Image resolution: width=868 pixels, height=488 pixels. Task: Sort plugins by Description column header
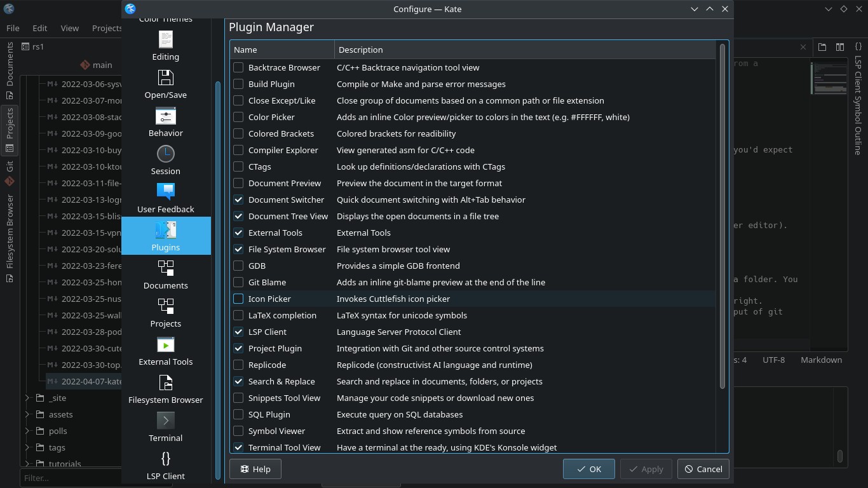tap(525, 50)
